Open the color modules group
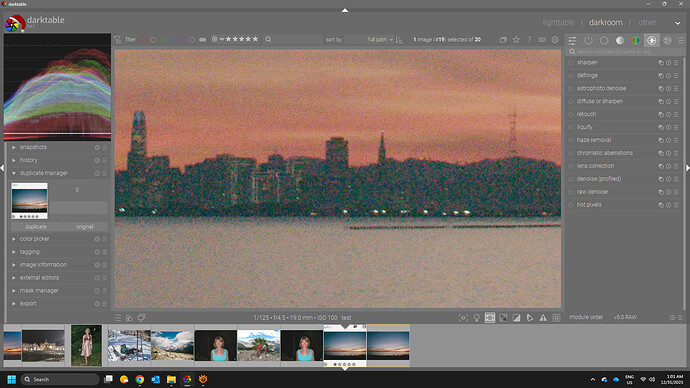This screenshot has height=388, width=690. (636, 40)
